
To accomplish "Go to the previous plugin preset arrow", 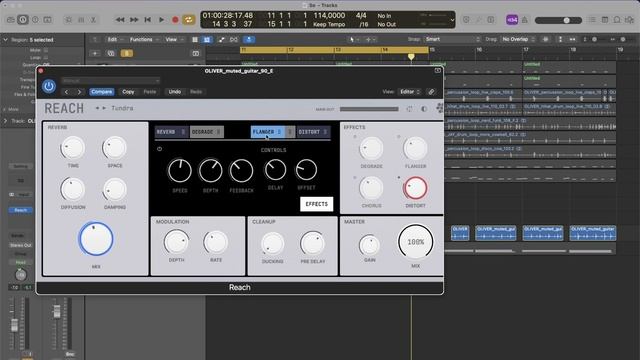I will click(x=67, y=92).
